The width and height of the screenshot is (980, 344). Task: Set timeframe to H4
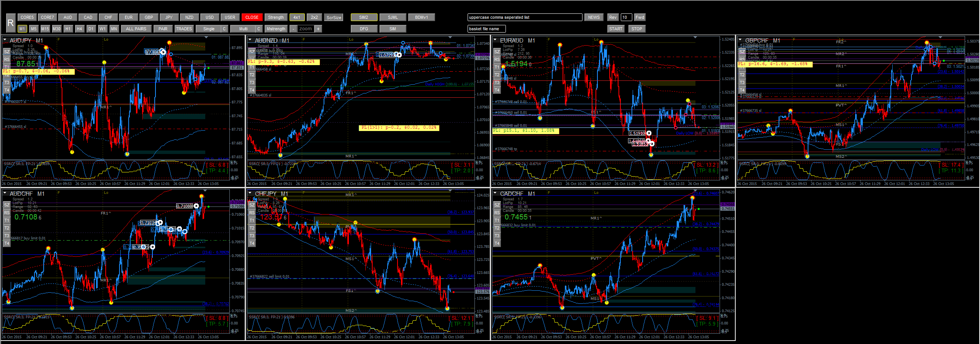(79, 29)
